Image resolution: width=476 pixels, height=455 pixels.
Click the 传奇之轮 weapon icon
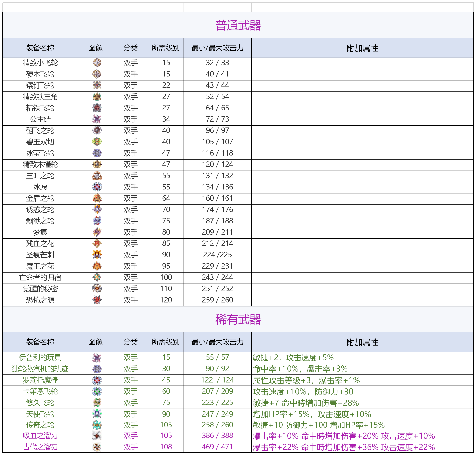[97, 425]
